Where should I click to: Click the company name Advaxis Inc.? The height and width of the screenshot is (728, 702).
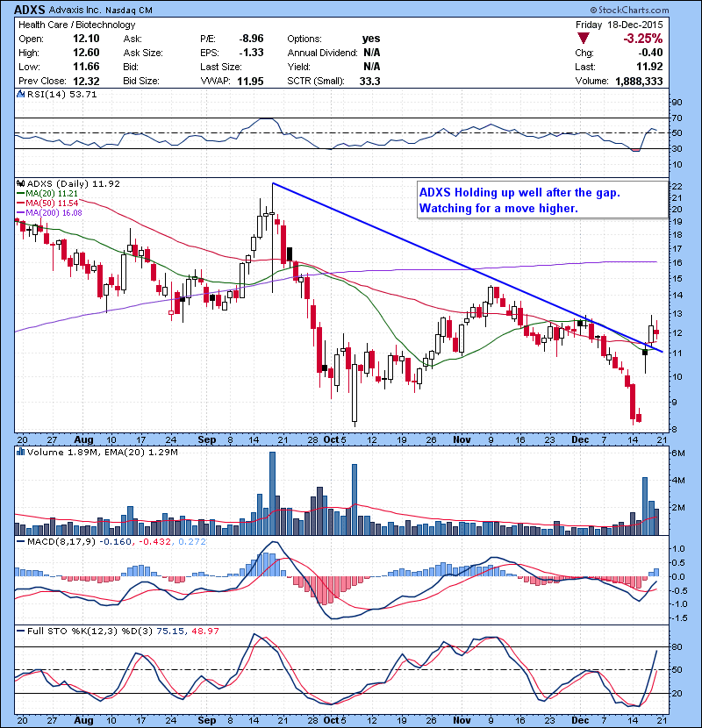[75, 10]
